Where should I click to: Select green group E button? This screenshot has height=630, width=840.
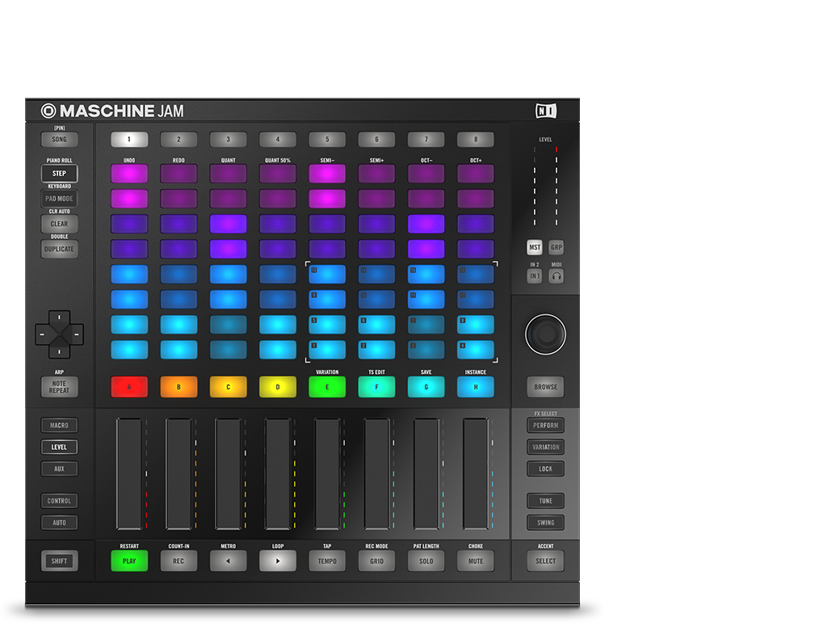coord(327,387)
